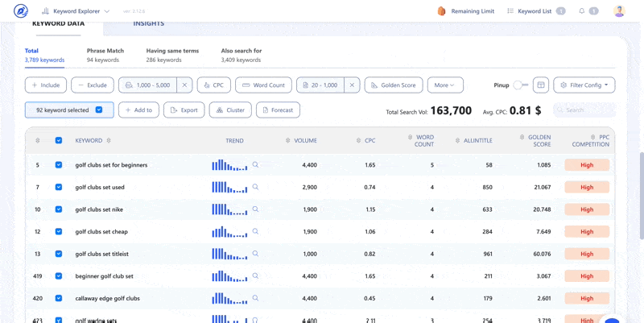Viewport: 644px width, 323px height.
Task: Open the Word Count filter
Action: point(263,85)
